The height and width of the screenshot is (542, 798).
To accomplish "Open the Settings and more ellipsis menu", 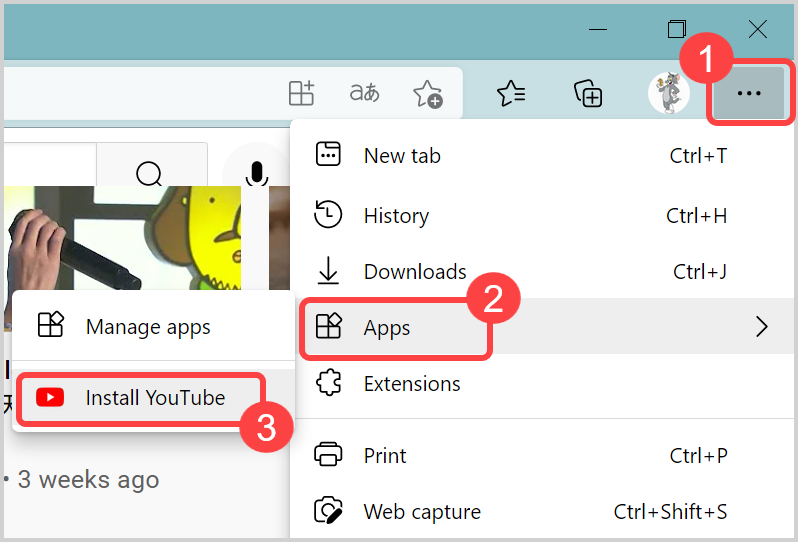I will click(748, 94).
